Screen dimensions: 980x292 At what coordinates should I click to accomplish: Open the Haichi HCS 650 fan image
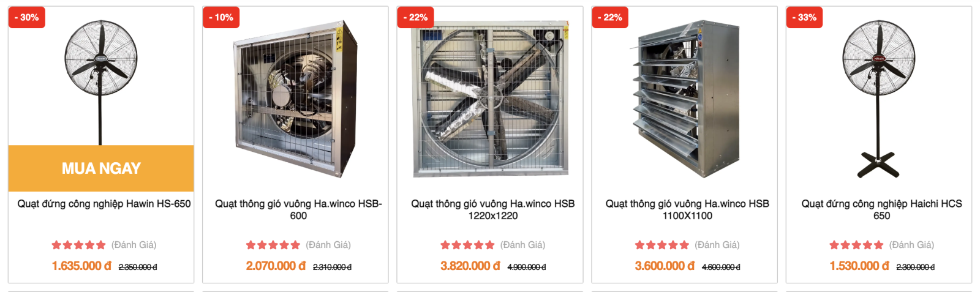tap(879, 98)
